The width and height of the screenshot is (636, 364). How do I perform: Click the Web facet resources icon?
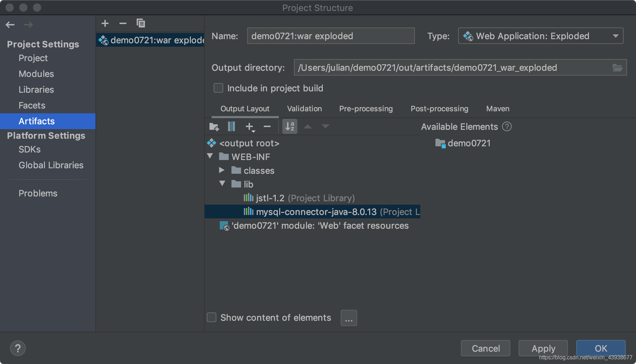coord(224,226)
